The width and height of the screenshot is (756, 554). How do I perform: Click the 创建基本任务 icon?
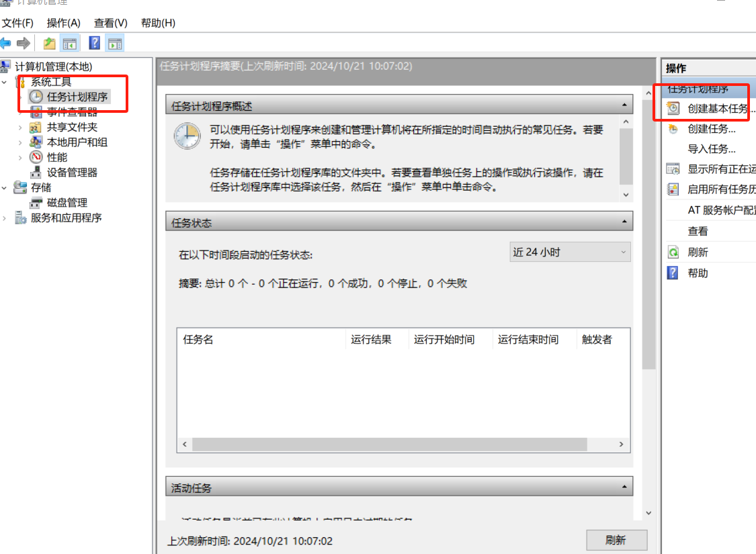pos(673,108)
